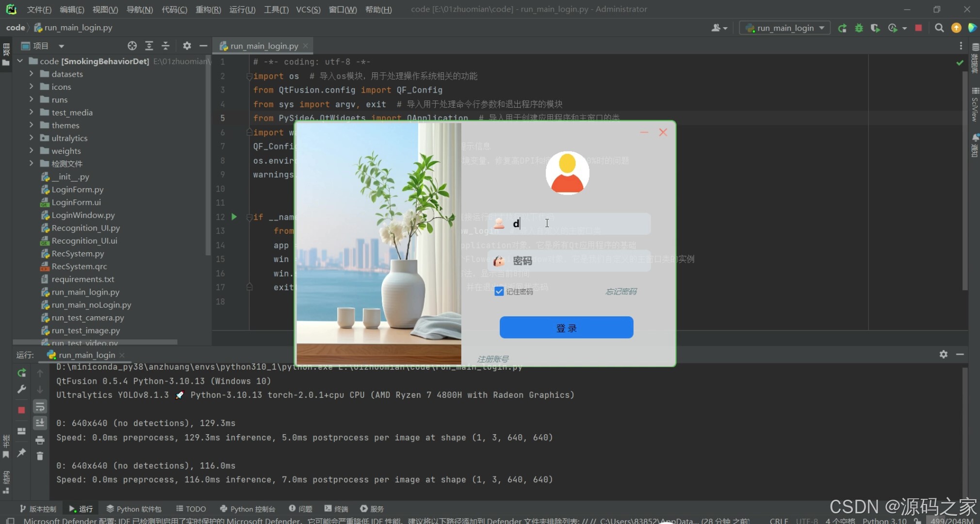Collapse the code project tree root
Image resolution: width=980 pixels, height=524 pixels.
pos(20,61)
